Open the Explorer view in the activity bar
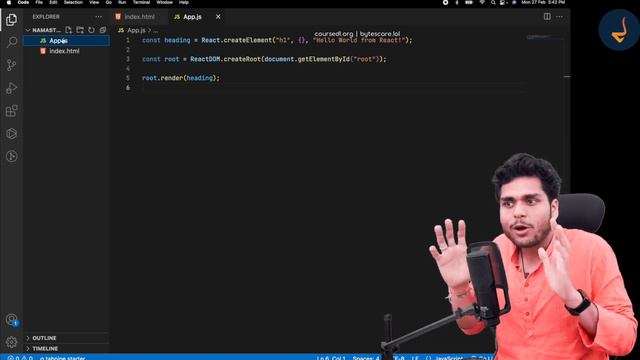 click(11, 20)
